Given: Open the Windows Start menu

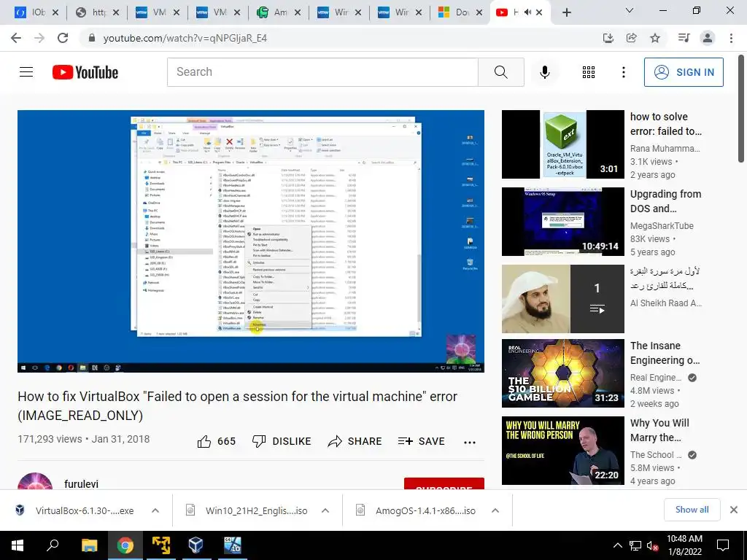Looking at the screenshot, I should pyautogui.click(x=18, y=545).
